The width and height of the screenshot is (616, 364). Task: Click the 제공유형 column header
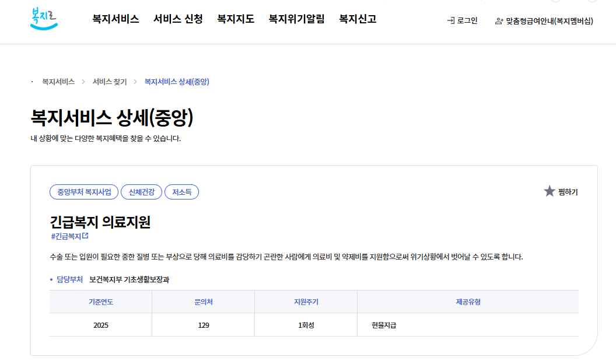[x=468, y=302]
